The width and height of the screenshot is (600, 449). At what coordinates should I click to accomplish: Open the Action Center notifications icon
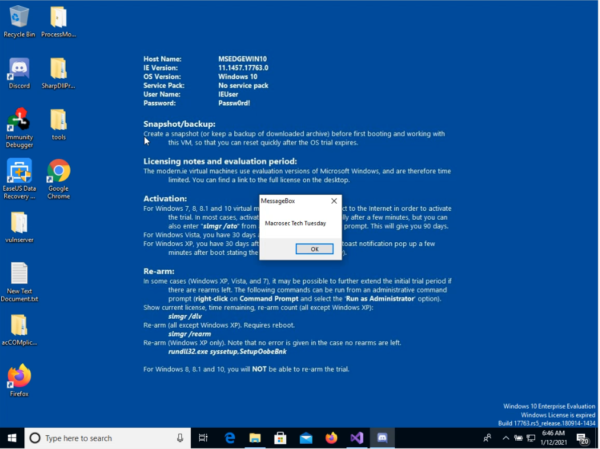click(x=583, y=439)
